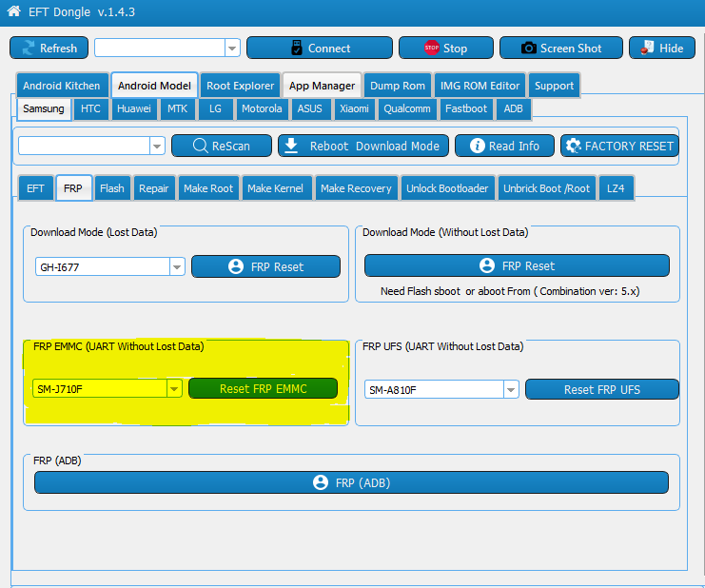Click the Connect button label
Screen dimensions: 705x588
click(x=329, y=49)
